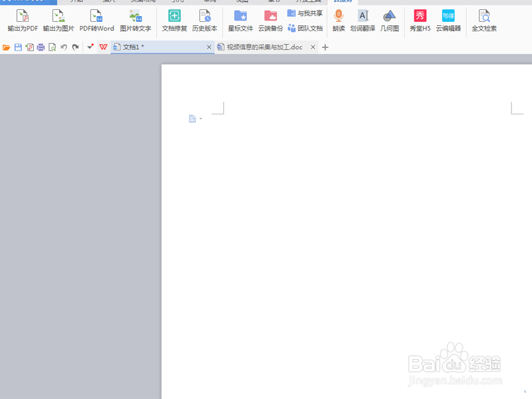
Task: Open the PDF转Word converter
Action: (96, 21)
